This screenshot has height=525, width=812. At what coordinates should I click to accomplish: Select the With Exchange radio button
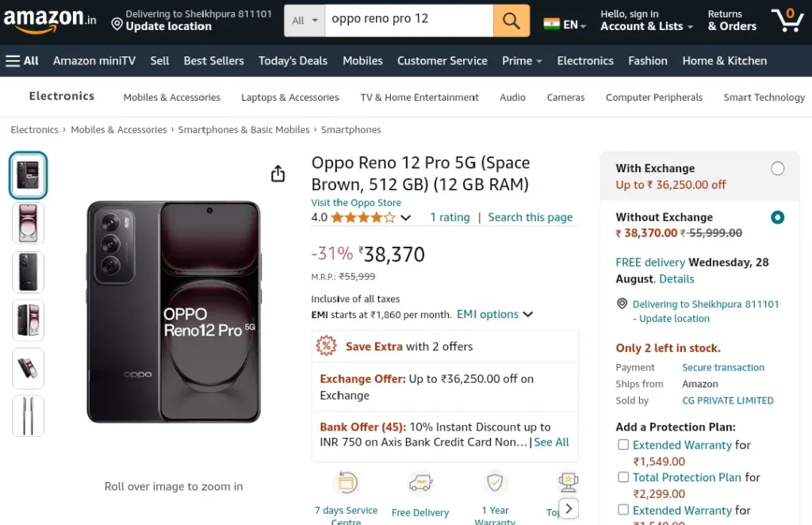777,168
